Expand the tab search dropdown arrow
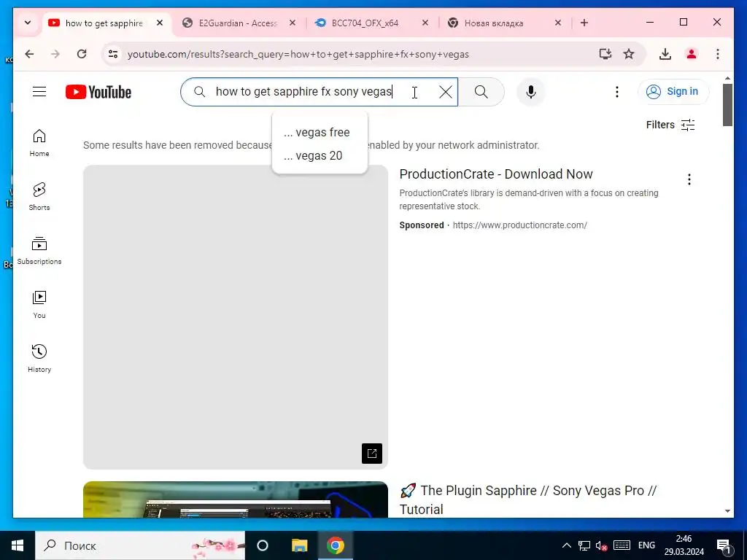The height and width of the screenshot is (560, 747). click(x=28, y=23)
